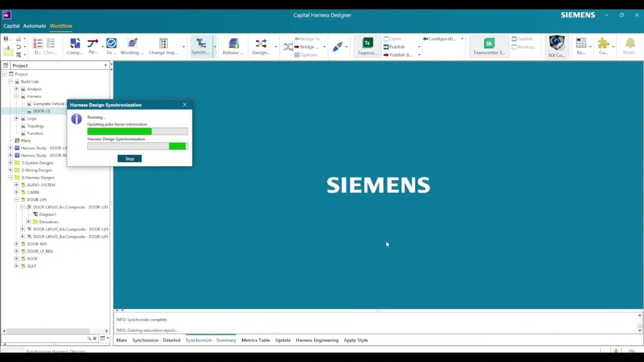644x362 pixels.
Task: Click the Project panel header icon
Action: (6, 65)
